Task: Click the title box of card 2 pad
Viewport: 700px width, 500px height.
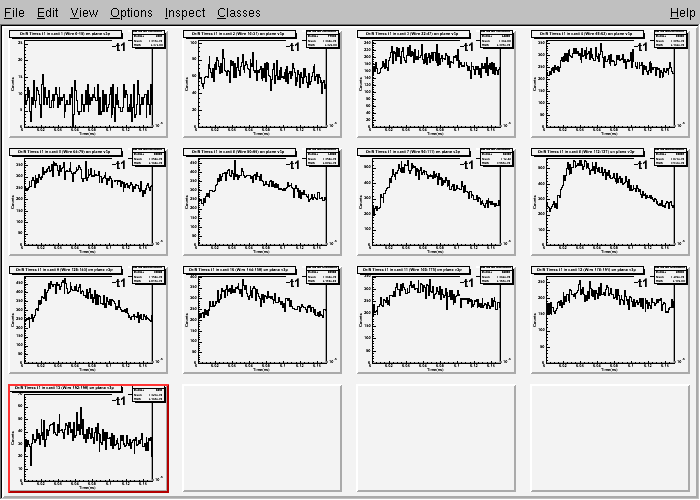Action: click(x=240, y=34)
